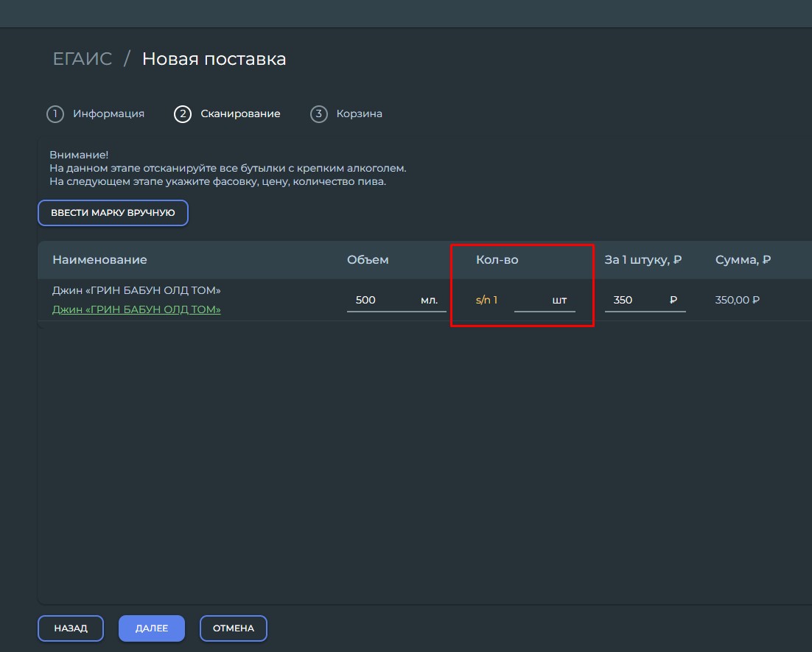Viewport: 812px width, 652px height.
Task: Click the НАЗАД button
Action: coord(71,628)
